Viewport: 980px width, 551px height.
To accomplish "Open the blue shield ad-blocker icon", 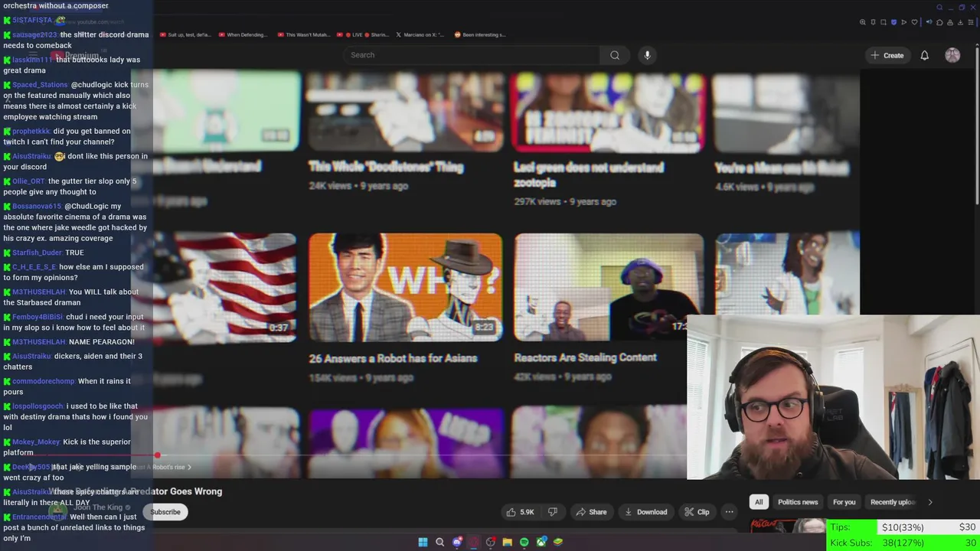I will [x=893, y=22].
